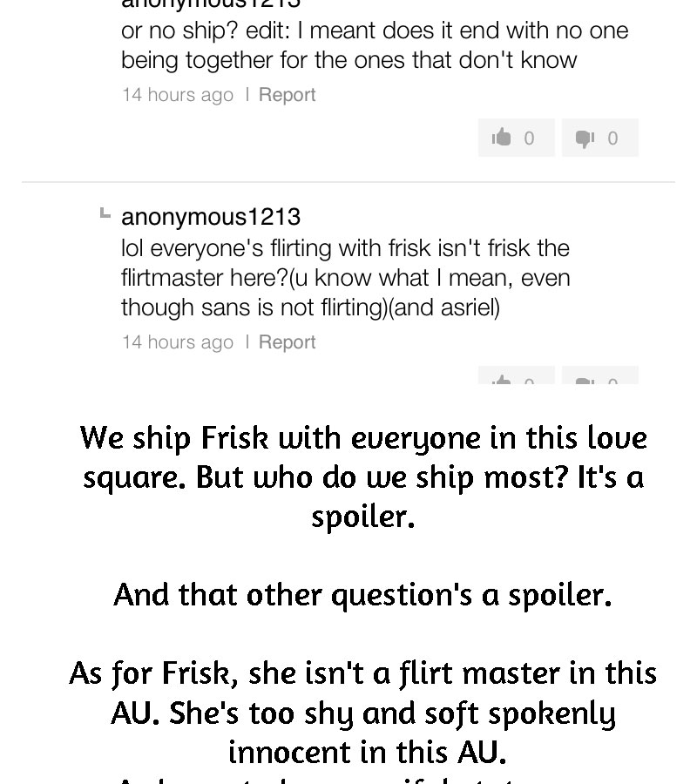The image size is (697, 784).
Task: Dislike the "or no ship?" comment
Action: coord(600,138)
